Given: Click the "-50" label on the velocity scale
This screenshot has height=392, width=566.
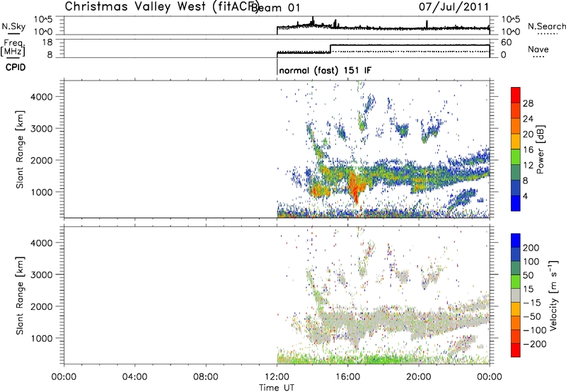Looking at the screenshot, I should (x=531, y=316).
